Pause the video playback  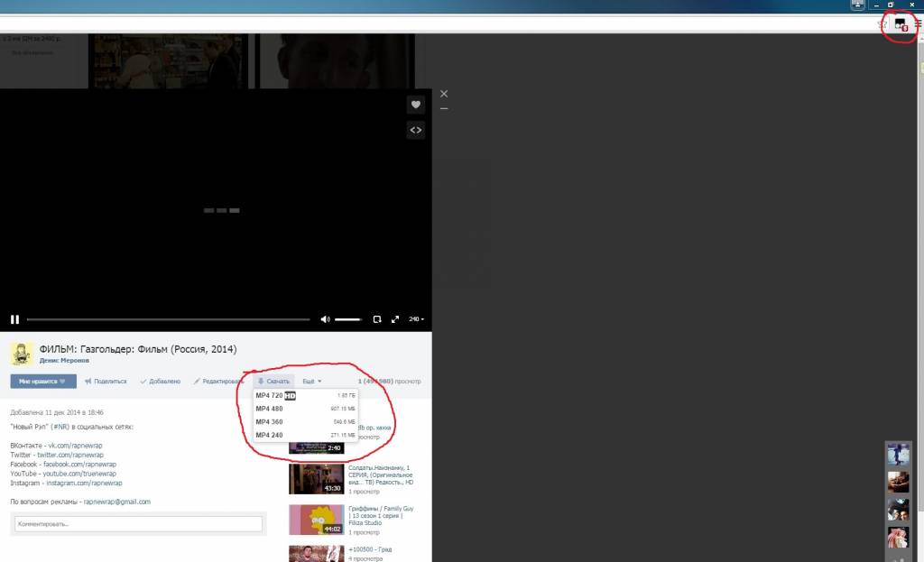click(14, 319)
